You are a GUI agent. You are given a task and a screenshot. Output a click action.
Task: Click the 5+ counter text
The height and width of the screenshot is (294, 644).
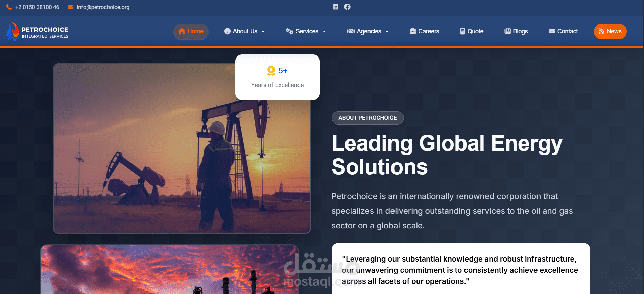tap(283, 71)
